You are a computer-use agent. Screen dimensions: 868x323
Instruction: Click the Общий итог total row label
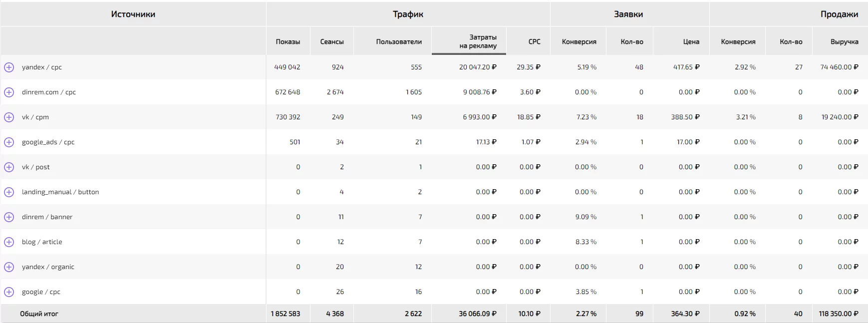(39, 314)
